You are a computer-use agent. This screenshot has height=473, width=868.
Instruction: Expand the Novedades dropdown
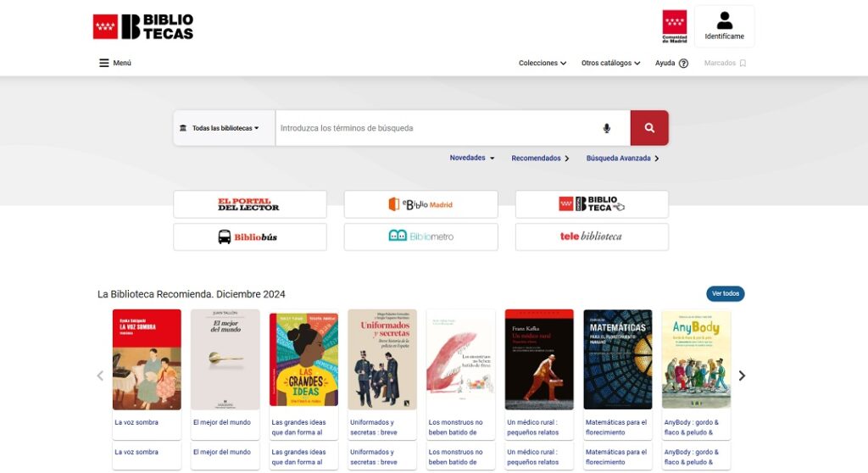click(x=472, y=159)
